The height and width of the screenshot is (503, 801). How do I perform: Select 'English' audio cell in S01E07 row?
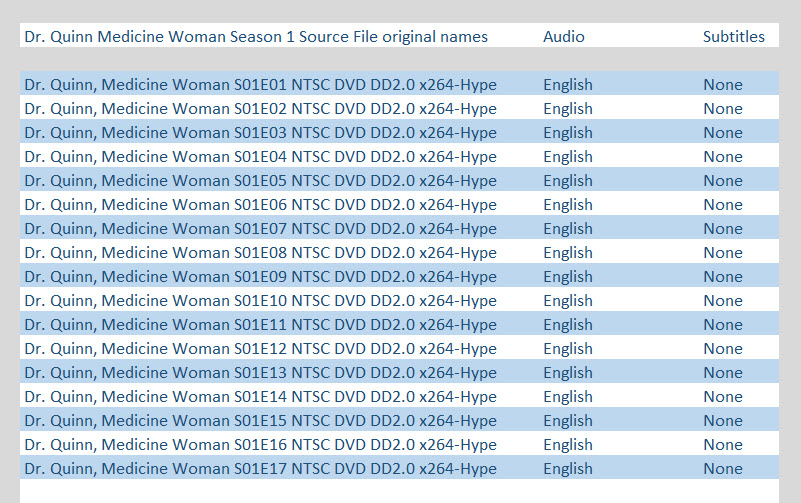[568, 229]
